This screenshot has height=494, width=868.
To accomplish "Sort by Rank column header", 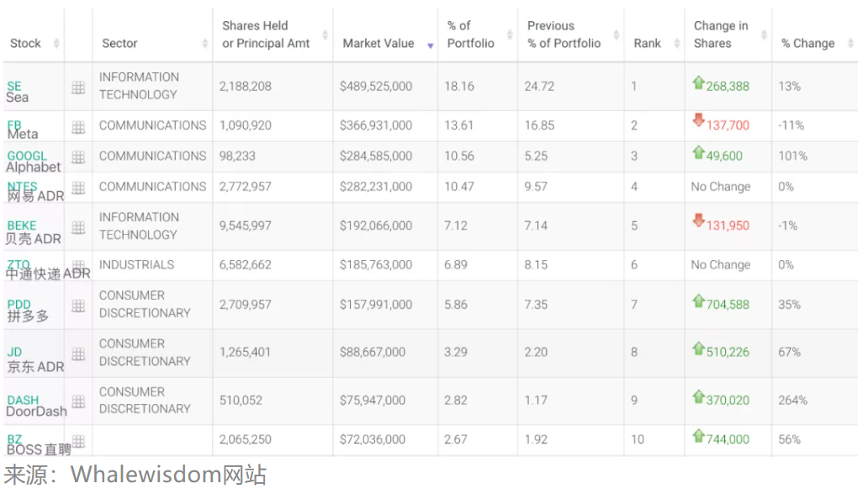I will coord(647,43).
